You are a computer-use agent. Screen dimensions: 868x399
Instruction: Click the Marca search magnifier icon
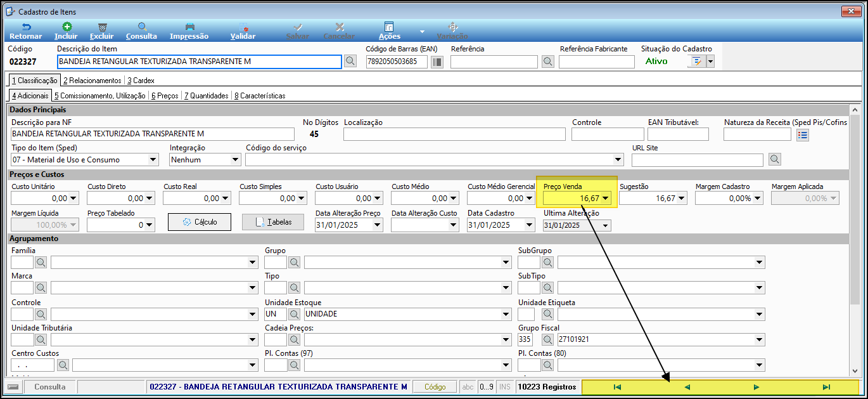(x=41, y=288)
